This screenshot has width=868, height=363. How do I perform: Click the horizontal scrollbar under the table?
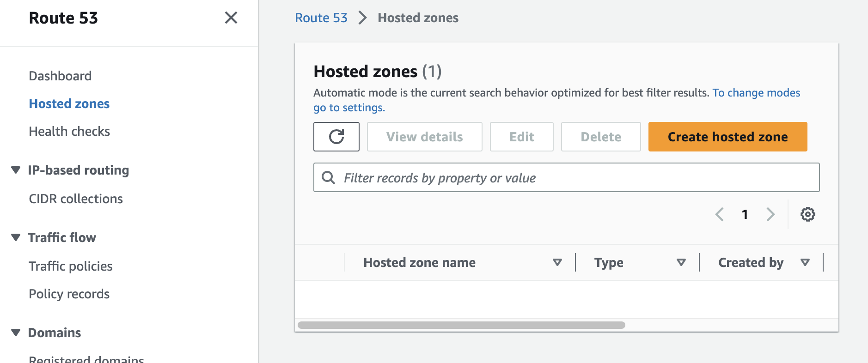pyautogui.click(x=461, y=325)
